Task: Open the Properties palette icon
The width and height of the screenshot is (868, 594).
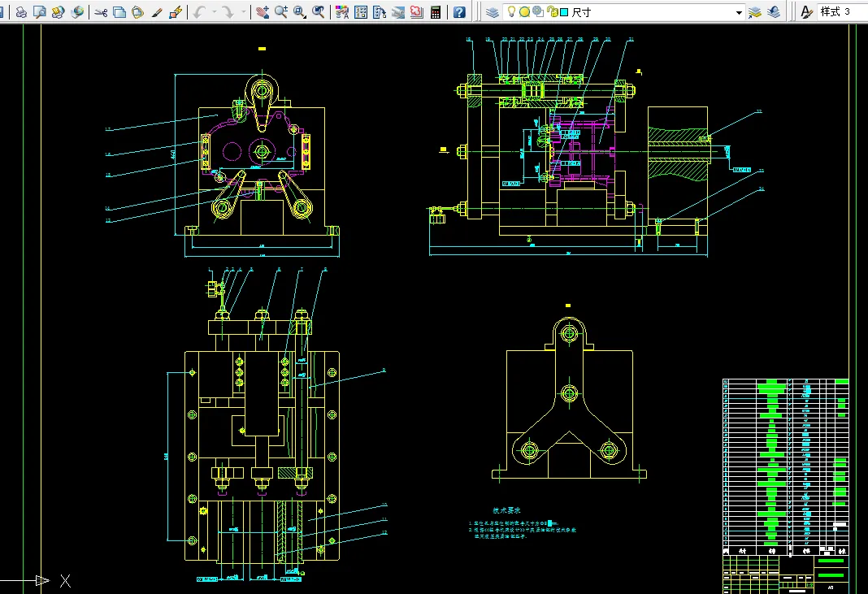Action: click(x=342, y=11)
